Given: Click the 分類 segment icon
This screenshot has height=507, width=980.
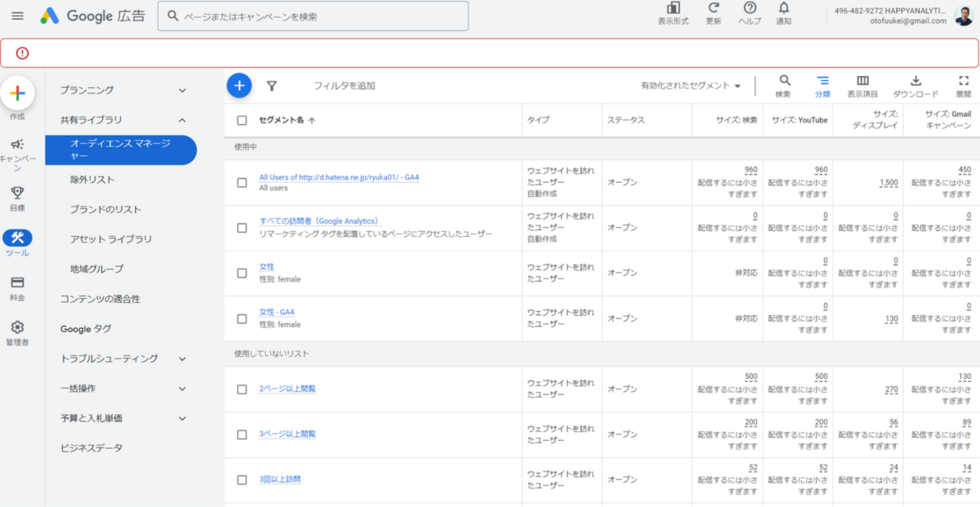Looking at the screenshot, I should click(x=823, y=80).
